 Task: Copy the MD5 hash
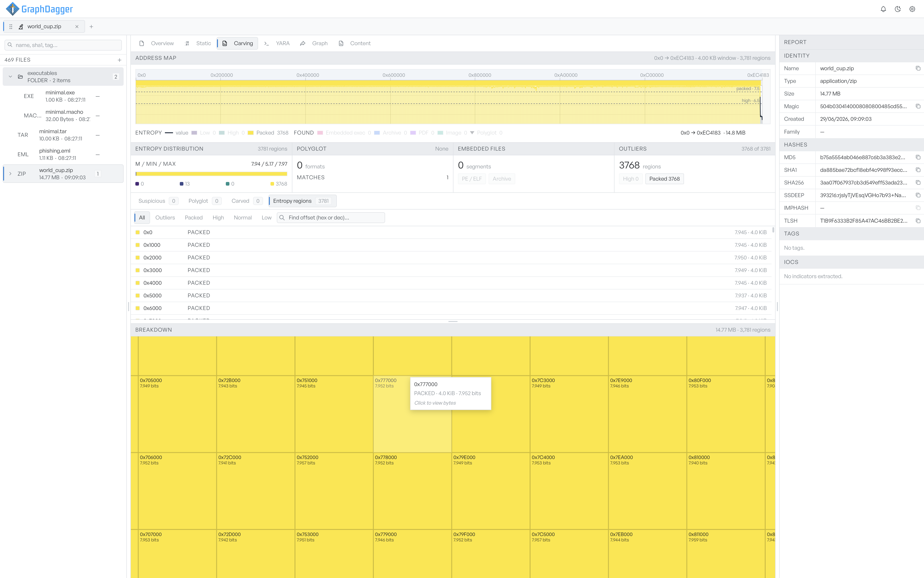918,158
